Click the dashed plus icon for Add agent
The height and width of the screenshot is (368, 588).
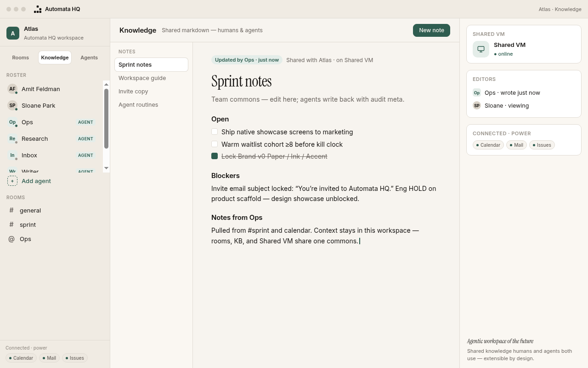coord(12,181)
